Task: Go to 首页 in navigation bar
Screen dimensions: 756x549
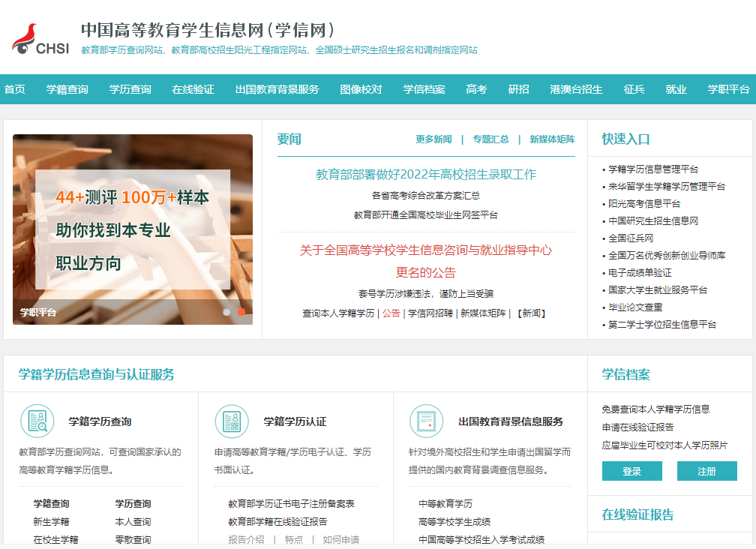Action: (x=15, y=90)
